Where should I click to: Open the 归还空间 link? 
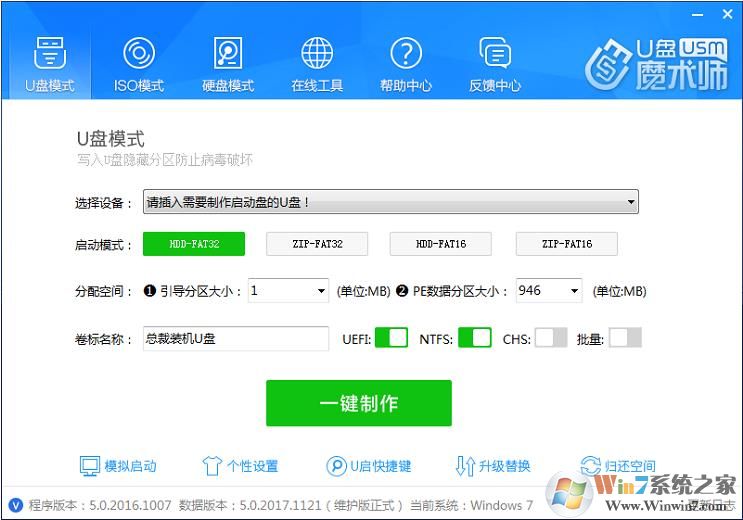click(630, 466)
